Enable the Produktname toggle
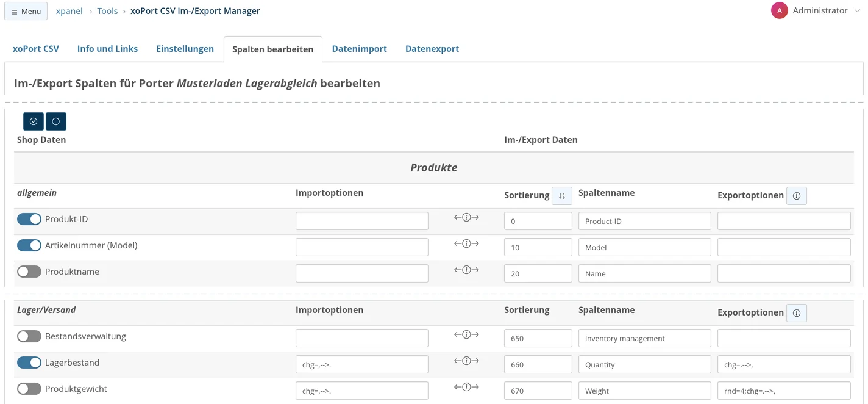 coord(29,272)
